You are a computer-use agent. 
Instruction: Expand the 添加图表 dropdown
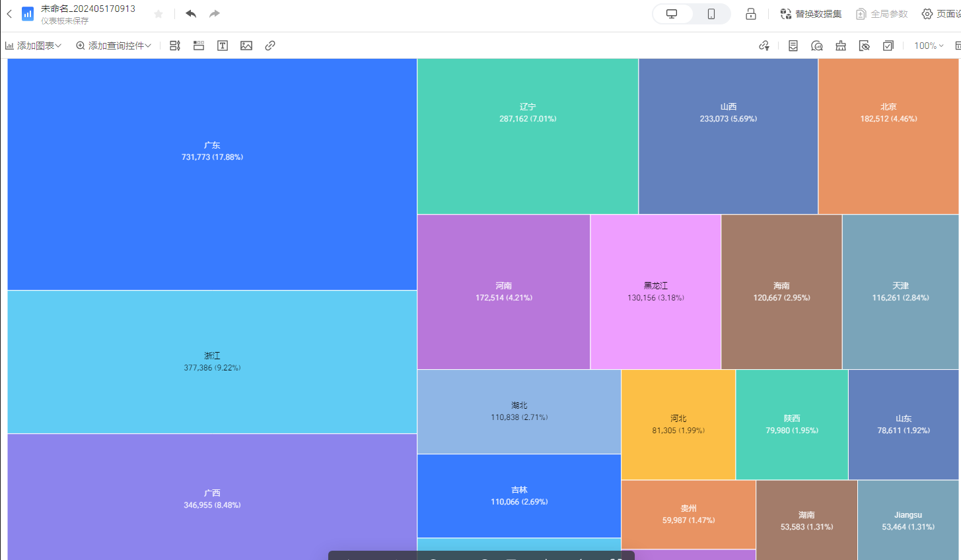tap(33, 46)
